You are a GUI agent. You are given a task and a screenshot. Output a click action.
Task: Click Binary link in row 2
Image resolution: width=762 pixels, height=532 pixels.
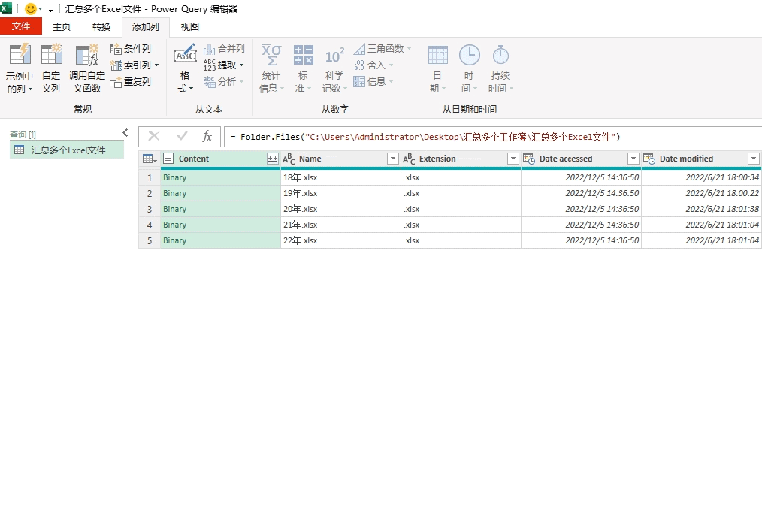(174, 193)
